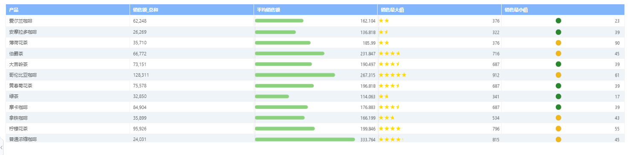Click the green status dot for 爱尔兰咖啡

pos(558,21)
